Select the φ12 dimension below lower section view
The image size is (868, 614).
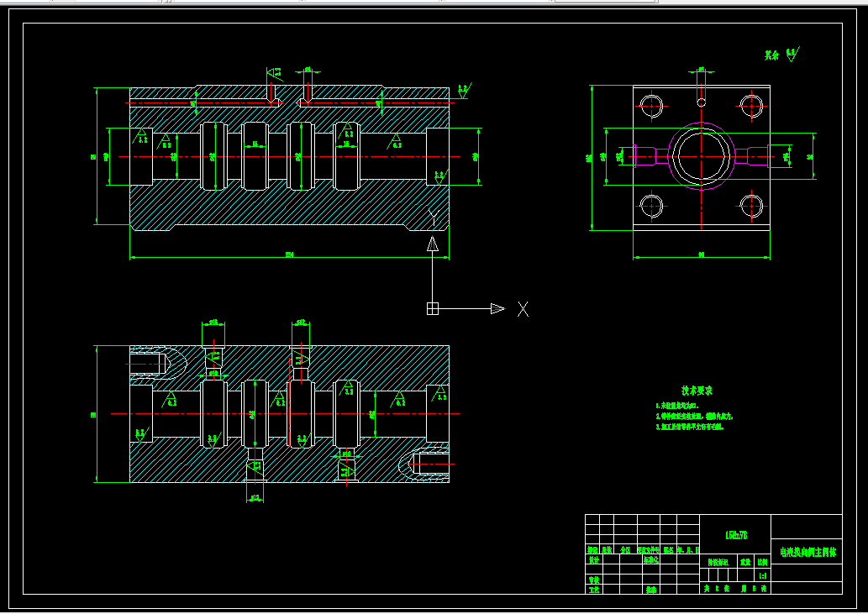[x=255, y=498]
